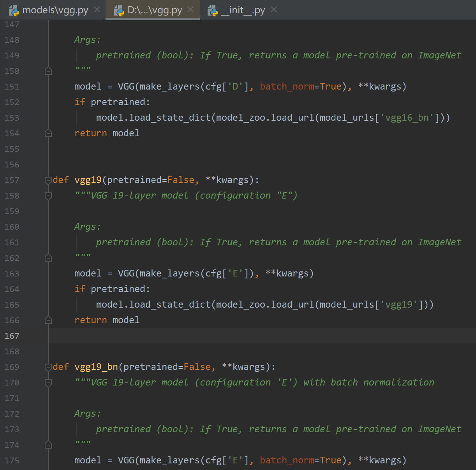
Task: Collapse the vgg19 function definition
Action: tap(48, 180)
